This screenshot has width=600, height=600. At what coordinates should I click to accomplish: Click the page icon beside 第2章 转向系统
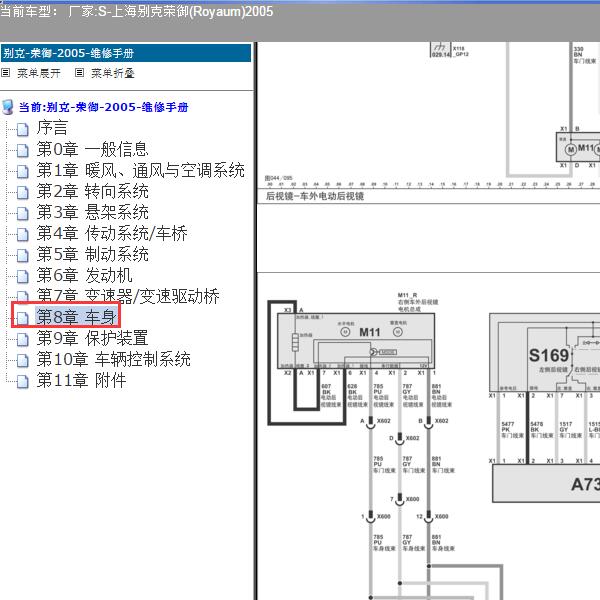pos(23,193)
